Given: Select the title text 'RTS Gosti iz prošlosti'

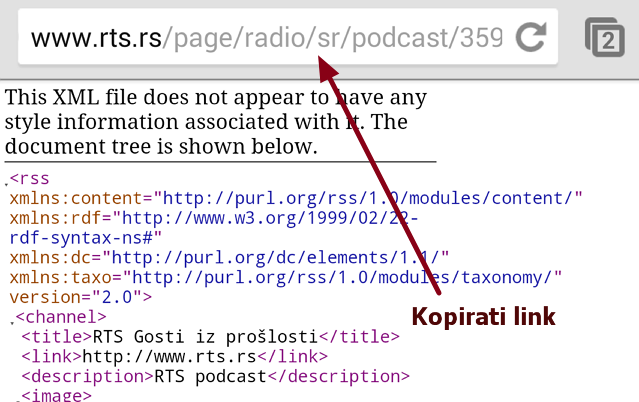Looking at the screenshot, I should tap(205, 337).
